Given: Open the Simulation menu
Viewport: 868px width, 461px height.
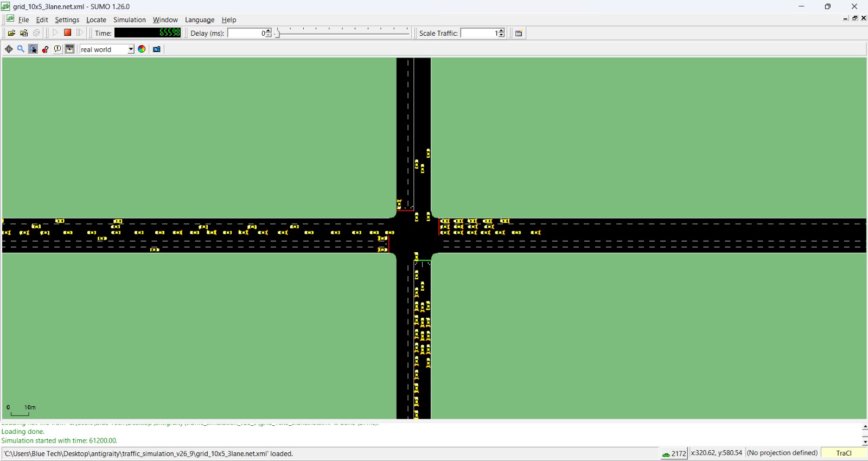Looking at the screenshot, I should (x=129, y=20).
